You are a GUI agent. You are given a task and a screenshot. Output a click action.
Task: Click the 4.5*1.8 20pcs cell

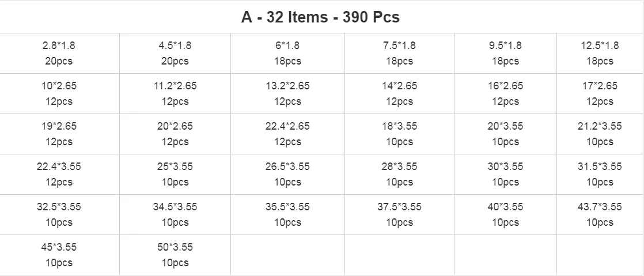(175, 53)
